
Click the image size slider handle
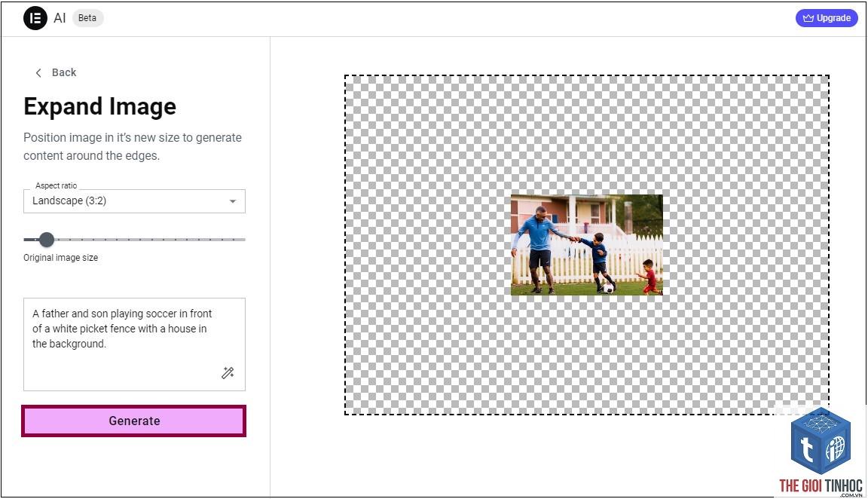pos(47,240)
